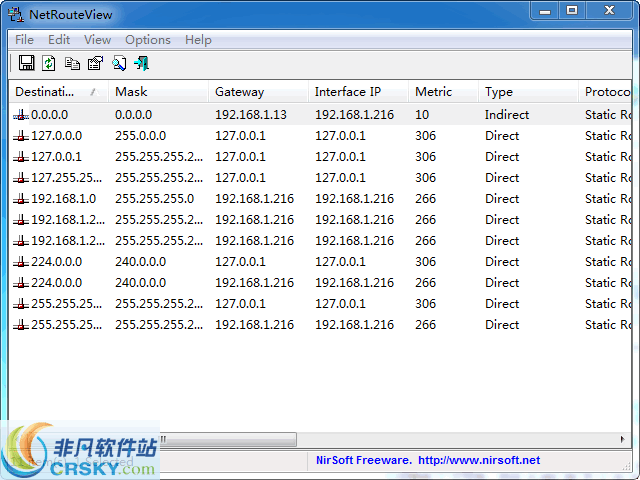Sort by the Interface IP column header
Screen dimensions: 640x480
tap(358, 92)
